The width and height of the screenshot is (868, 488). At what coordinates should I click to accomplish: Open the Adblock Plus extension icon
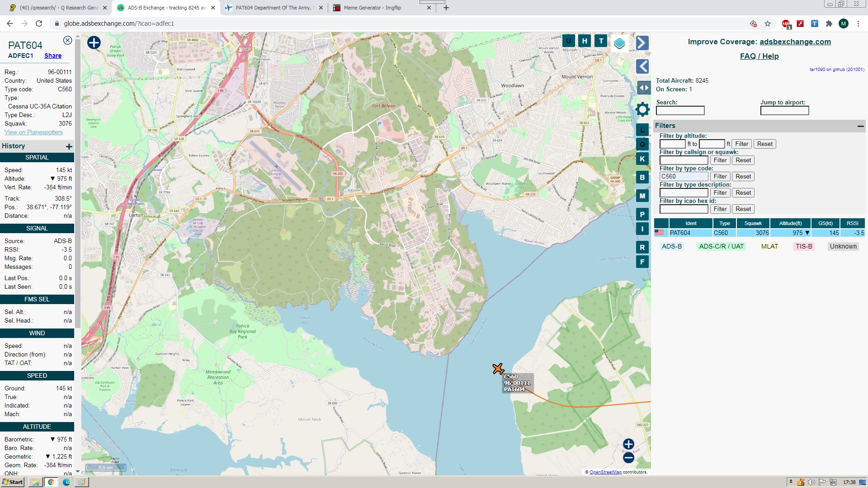pos(786,24)
